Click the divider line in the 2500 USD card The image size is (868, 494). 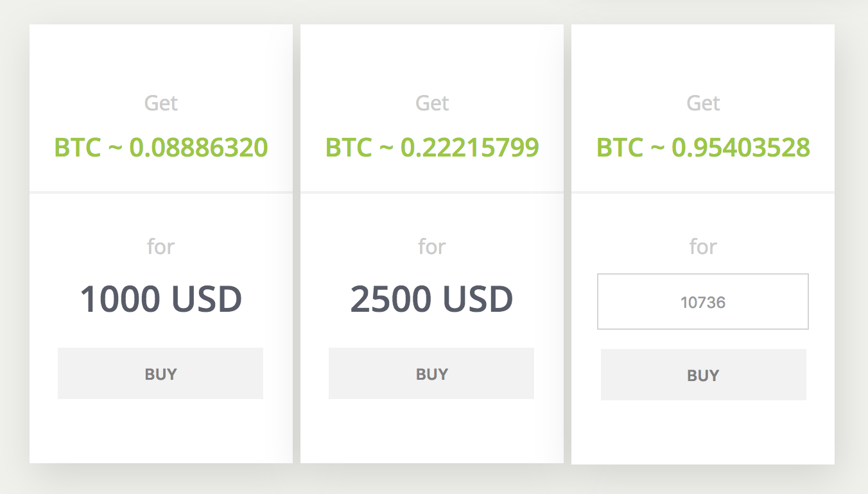[431, 192]
